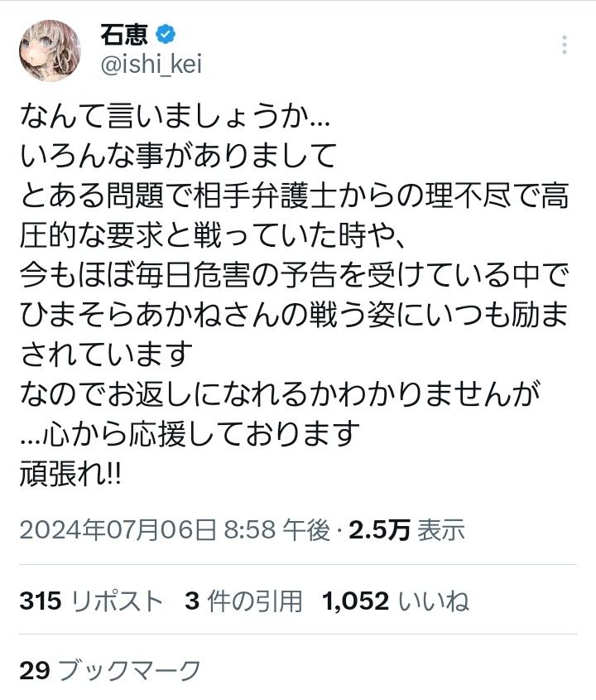Click the first tweet line なんて言いましょうか
The image size is (596, 700).
175,117
